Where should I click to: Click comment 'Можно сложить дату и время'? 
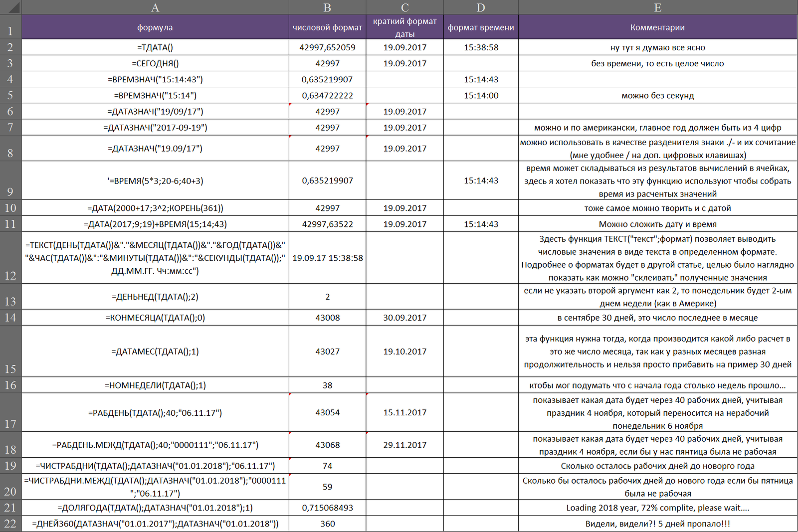click(658, 224)
